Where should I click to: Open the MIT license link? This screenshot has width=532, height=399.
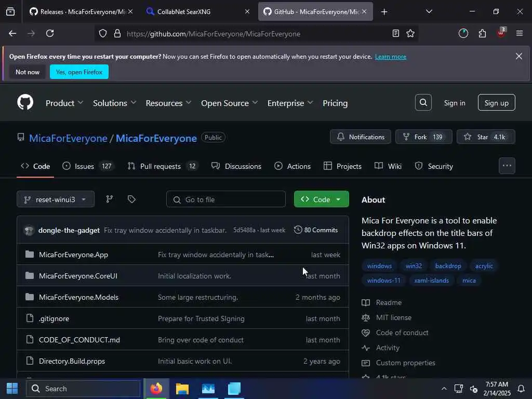coord(394,317)
